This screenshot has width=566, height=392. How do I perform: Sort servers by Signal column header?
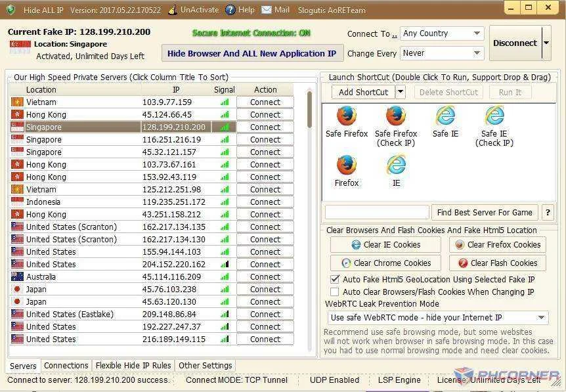click(x=224, y=90)
